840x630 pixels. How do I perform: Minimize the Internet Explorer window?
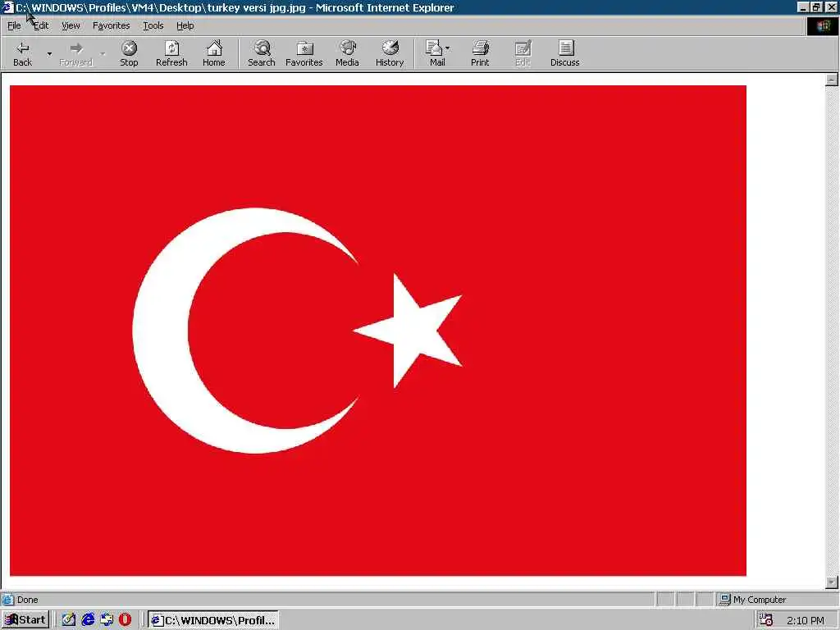pyautogui.click(x=802, y=7)
